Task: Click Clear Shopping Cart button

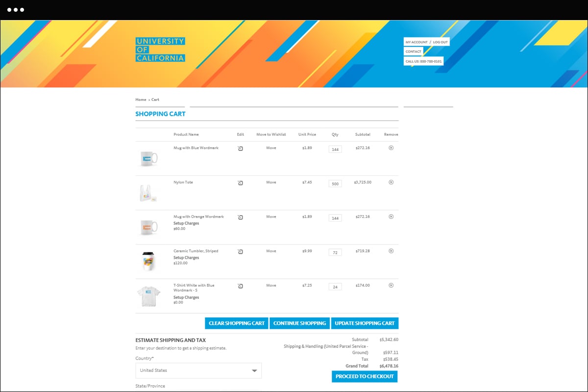Action: pyautogui.click(x=236, y=323)
